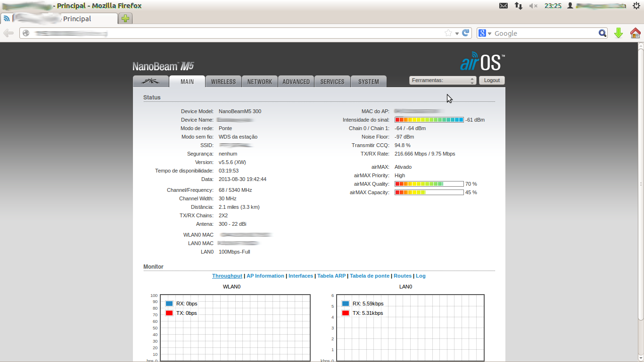
Task: Click the site identity globe icon
Action: (x=26, y=33)
